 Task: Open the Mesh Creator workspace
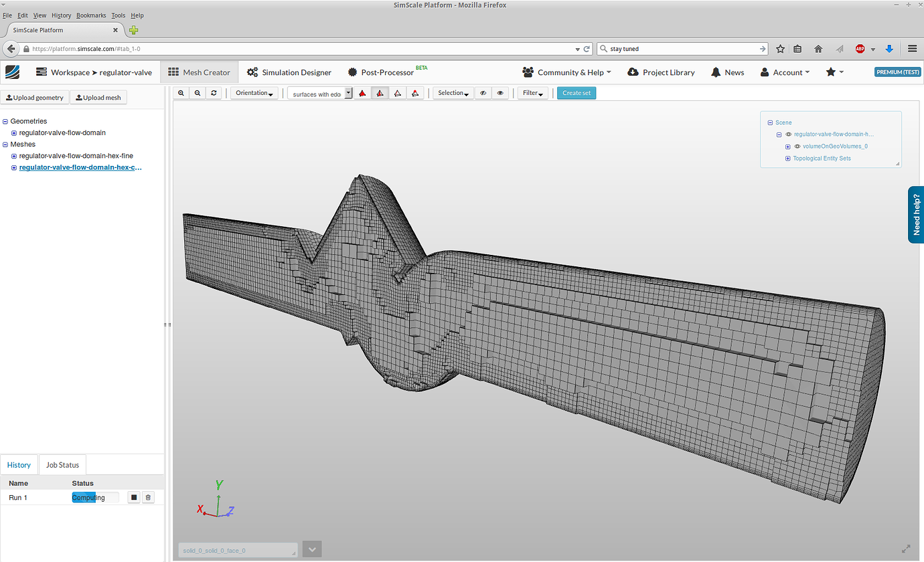[x=199, y=72]
